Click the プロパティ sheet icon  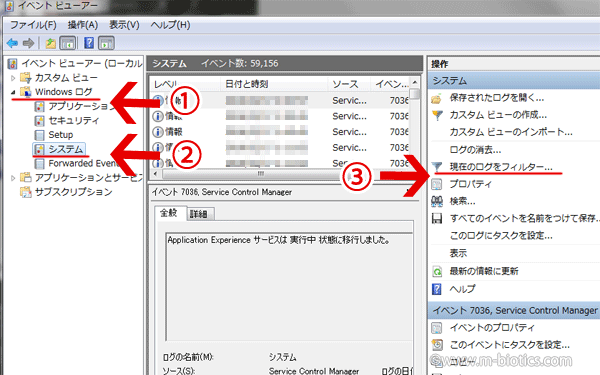click(437, 184)
